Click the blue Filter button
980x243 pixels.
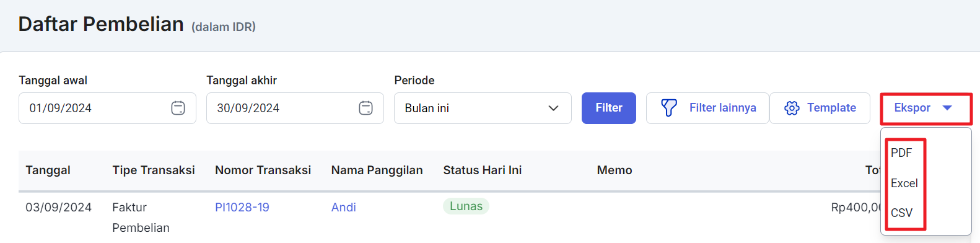(609, 108)
